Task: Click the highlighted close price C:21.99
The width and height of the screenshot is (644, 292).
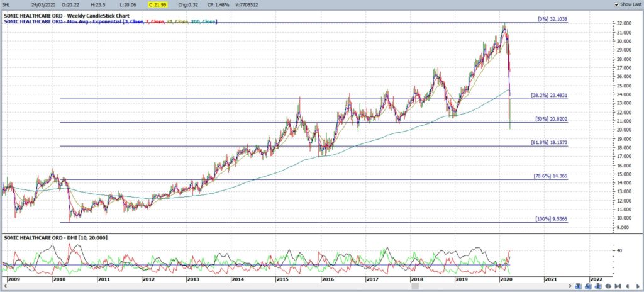Action: (158, 4)
